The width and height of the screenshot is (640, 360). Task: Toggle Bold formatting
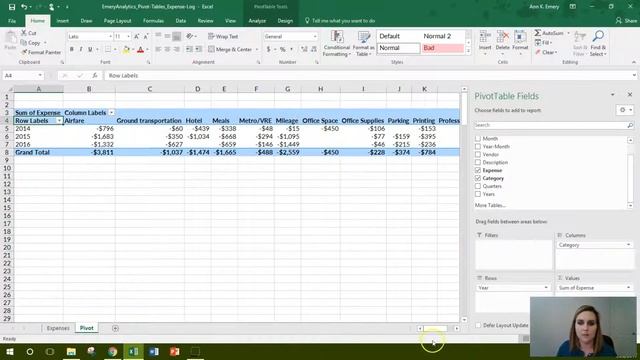tap(72, 49)
